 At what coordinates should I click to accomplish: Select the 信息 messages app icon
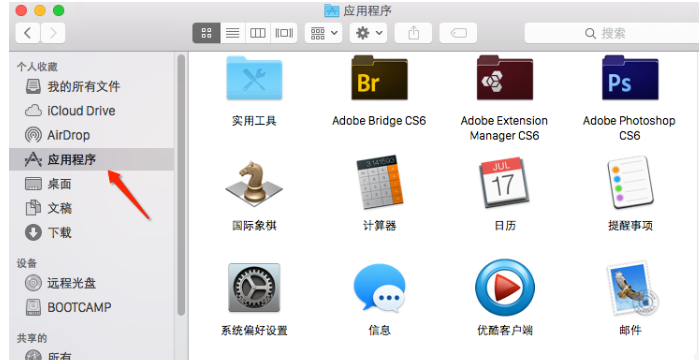379,287
